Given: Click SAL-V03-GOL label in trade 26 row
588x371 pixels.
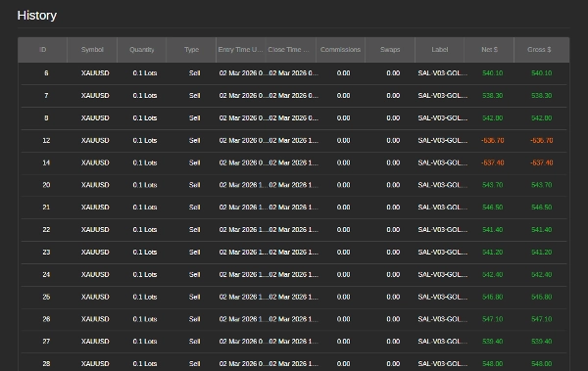Looking at the screenshot, I should click(443, 319).
